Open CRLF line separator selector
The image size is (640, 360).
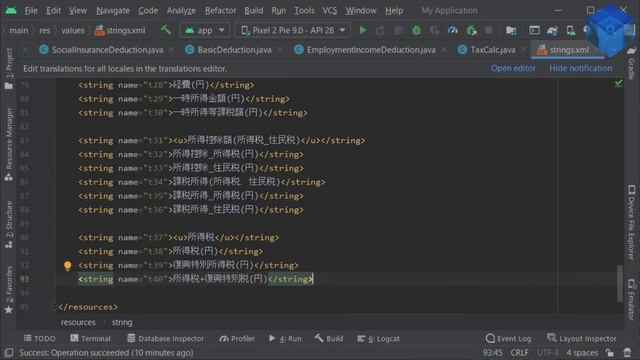pyautogui.click(x=519, y=352)
